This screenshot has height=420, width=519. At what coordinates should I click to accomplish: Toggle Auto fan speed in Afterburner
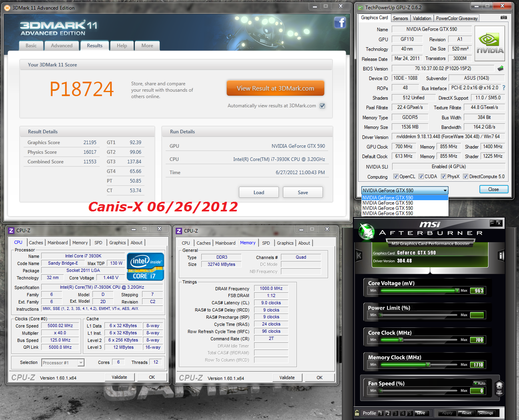tap(479, 383)
